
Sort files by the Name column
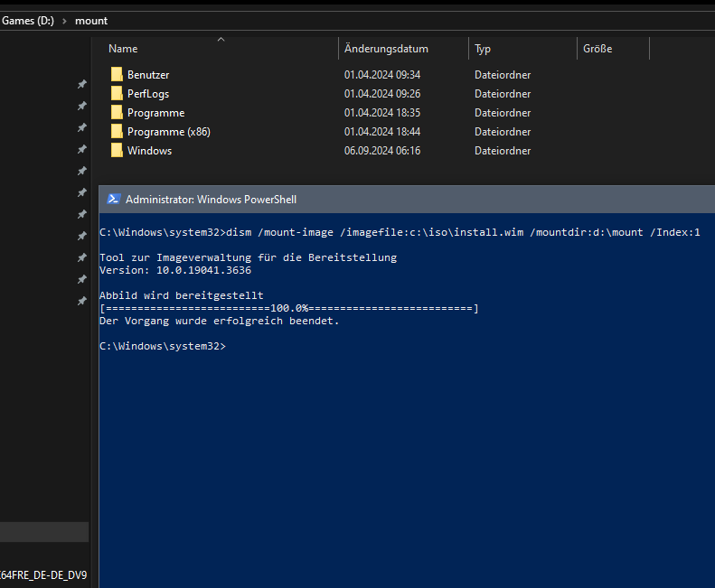(x=123, y=49)
